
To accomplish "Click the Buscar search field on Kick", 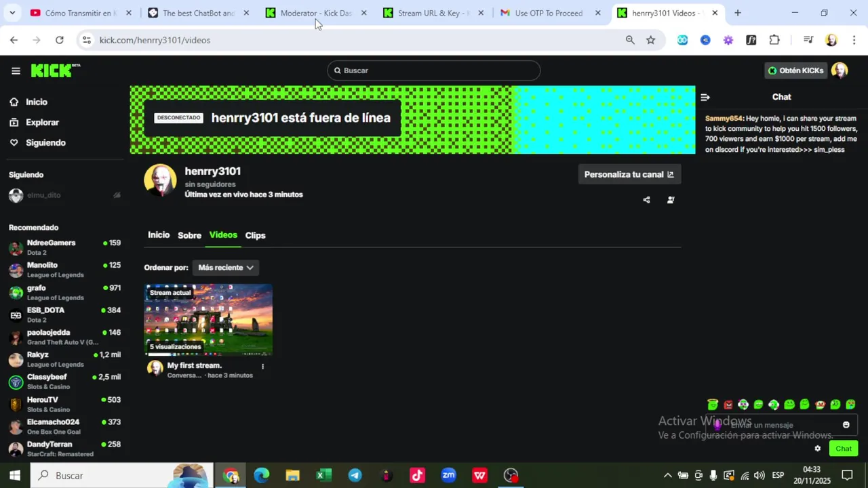I will 433,70.
